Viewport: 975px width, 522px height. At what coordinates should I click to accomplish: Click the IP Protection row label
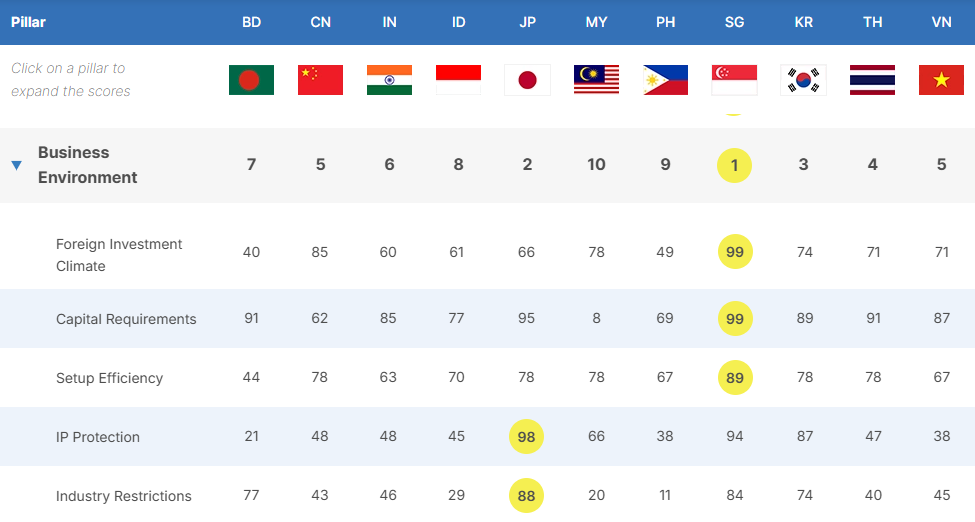click(98, 437)
